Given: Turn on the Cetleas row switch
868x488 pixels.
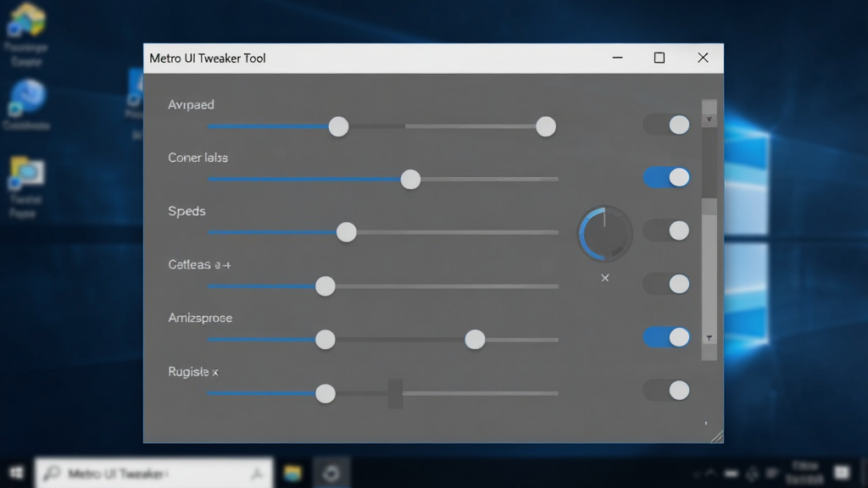Looking at the screenshot, I should click(666, 284).
